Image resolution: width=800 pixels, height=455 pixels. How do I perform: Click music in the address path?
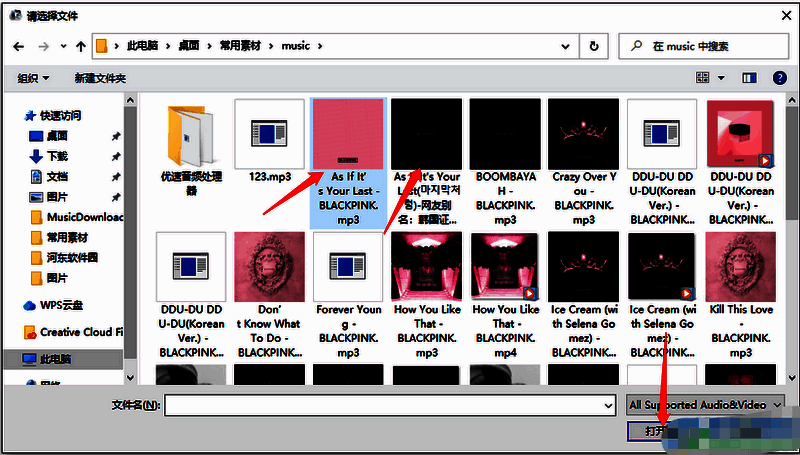296,46
